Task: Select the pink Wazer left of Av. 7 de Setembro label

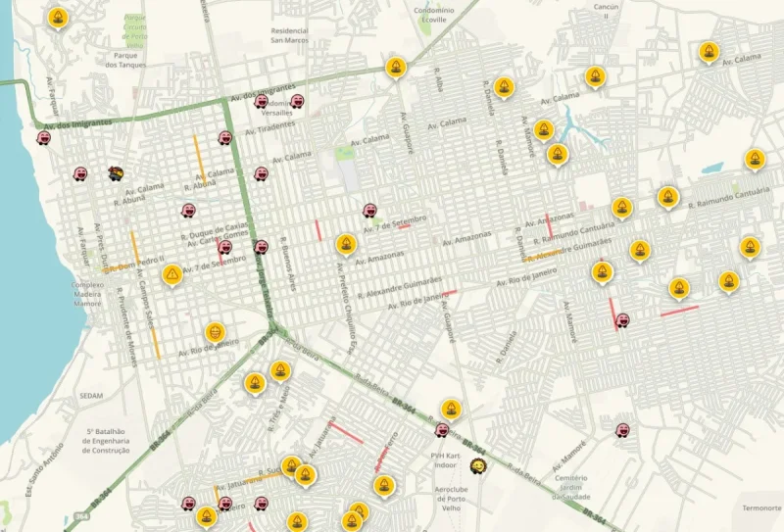Action: pos(369,210)
